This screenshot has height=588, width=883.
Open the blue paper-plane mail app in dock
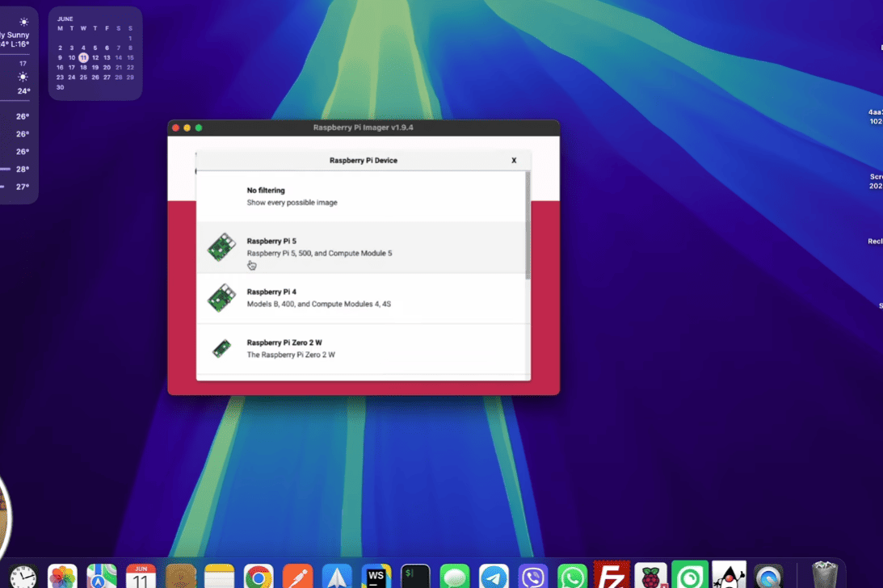(x=337, y=577)
